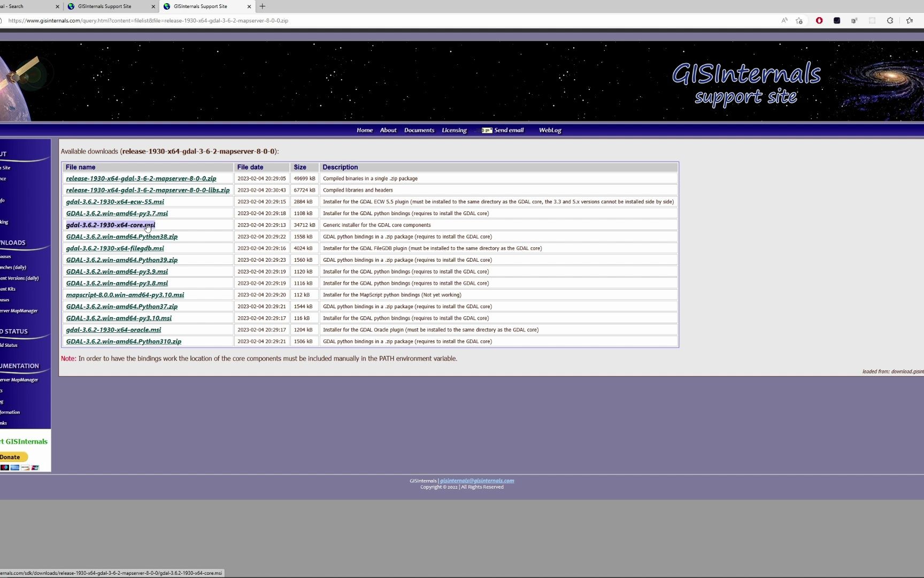
Task: Click the Read aloud icon in address bar
Action: point(784,20)
